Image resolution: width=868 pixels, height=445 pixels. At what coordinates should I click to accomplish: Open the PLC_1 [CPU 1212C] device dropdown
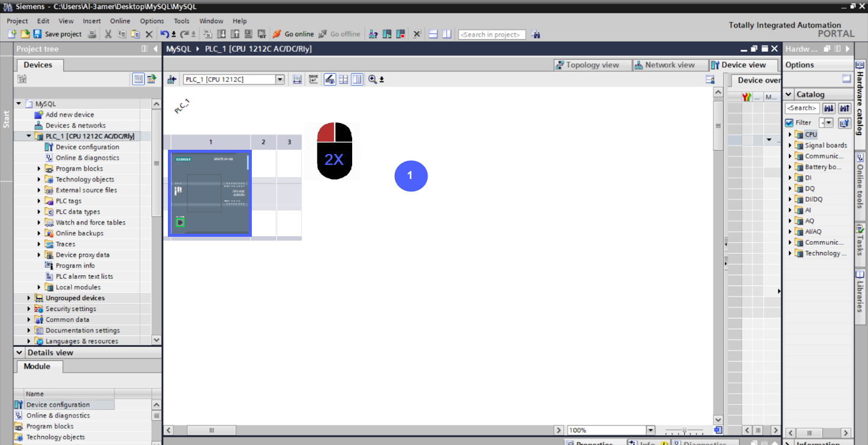pyautogui.click(x=279, y=79)
